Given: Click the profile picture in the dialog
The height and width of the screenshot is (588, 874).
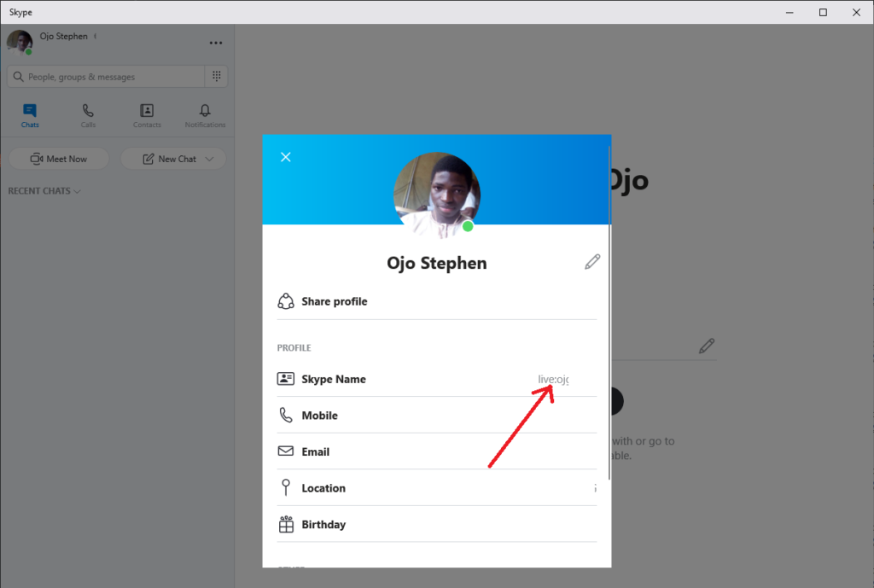Looking at the screenshot, I should [437, 195].
